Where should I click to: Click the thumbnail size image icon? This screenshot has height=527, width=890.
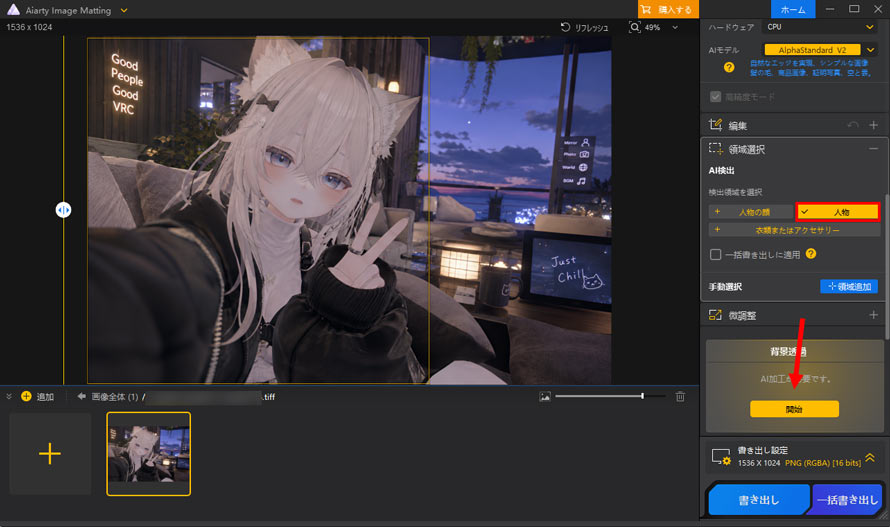(545, 396)
